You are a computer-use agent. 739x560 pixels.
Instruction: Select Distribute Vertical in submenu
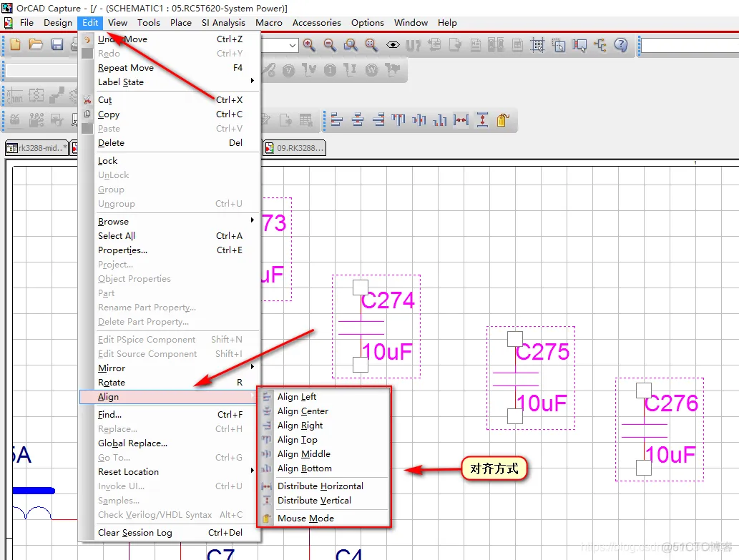coord(324,500)
